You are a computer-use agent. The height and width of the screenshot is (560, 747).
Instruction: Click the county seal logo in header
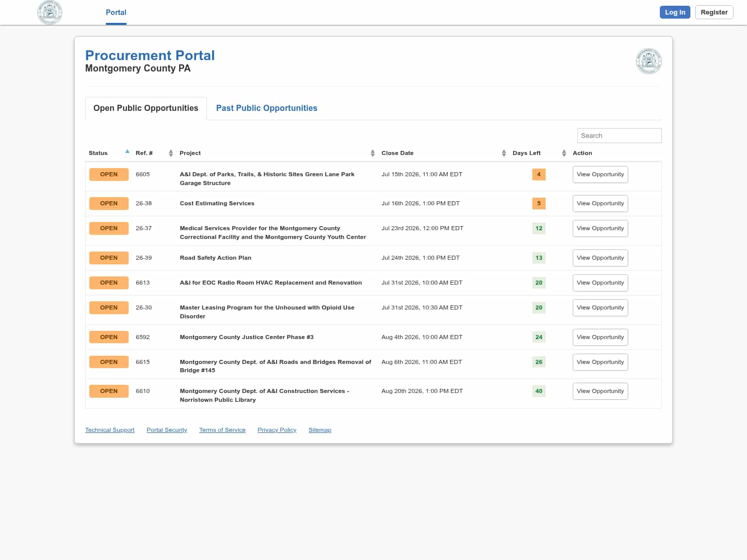coord(50,12)
